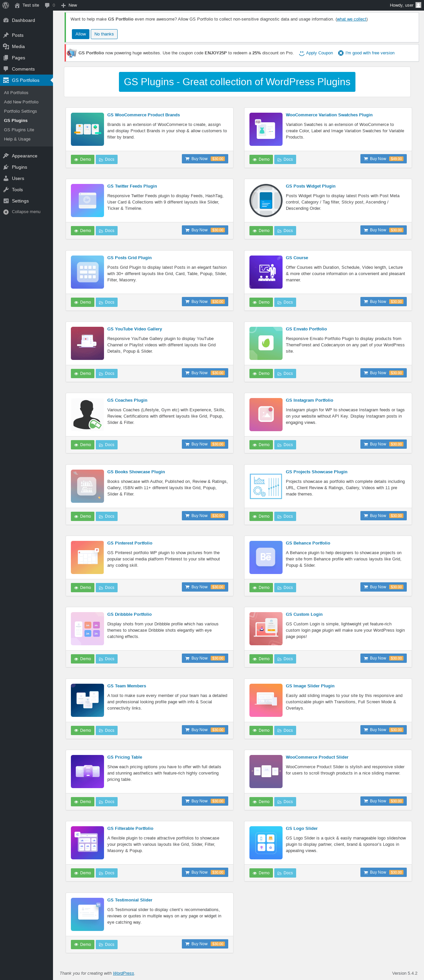Image resolution: width=424 pixels, height=980 pixels.
Task: Open the 'what we collect' link
Action: coord(351,20)
